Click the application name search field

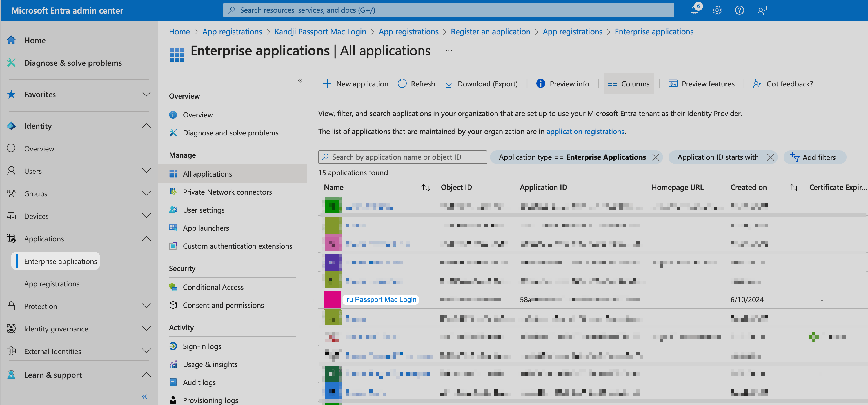[402, 157]
